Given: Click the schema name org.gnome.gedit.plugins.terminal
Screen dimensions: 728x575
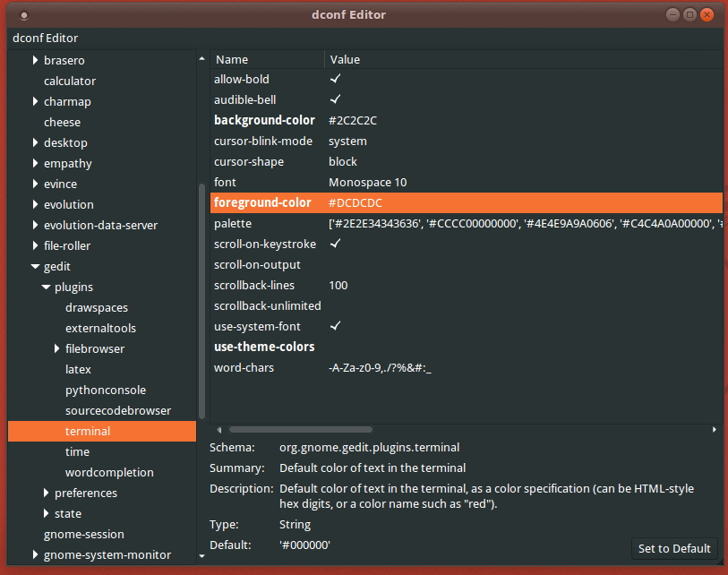Looking at the screenshot, I should click(x=369, y=447).
